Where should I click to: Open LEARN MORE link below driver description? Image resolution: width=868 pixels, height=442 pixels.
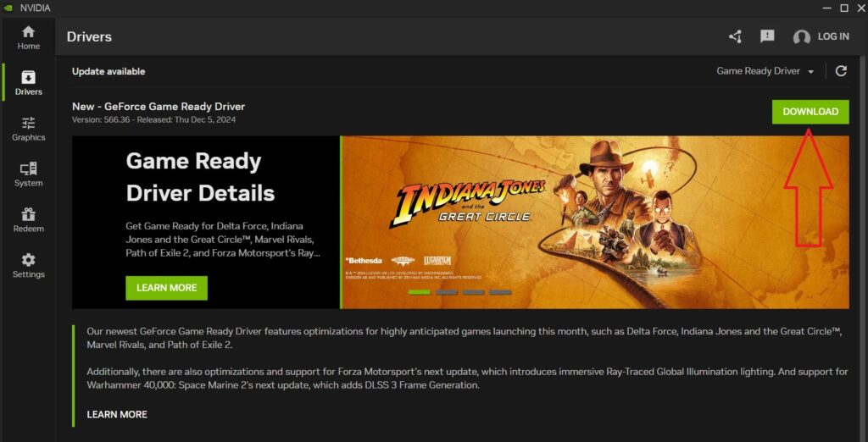pyautogui.click(x=117, y=414)
